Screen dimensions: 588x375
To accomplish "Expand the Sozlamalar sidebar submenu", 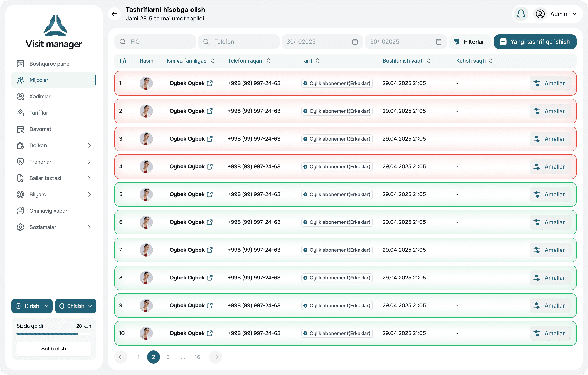I will coord(89,227).
